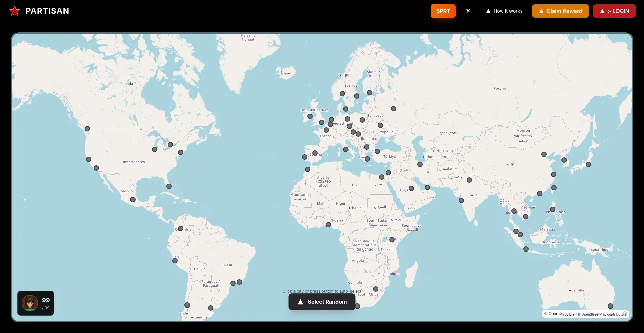
Task: Select the Florida city marker
Action: [x=169, y=186]
